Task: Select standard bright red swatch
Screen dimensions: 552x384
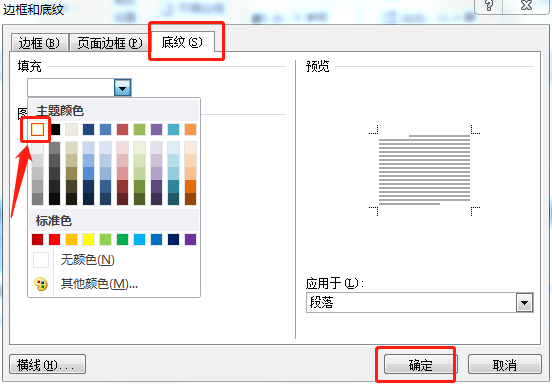Action: (x=55, y=239)
